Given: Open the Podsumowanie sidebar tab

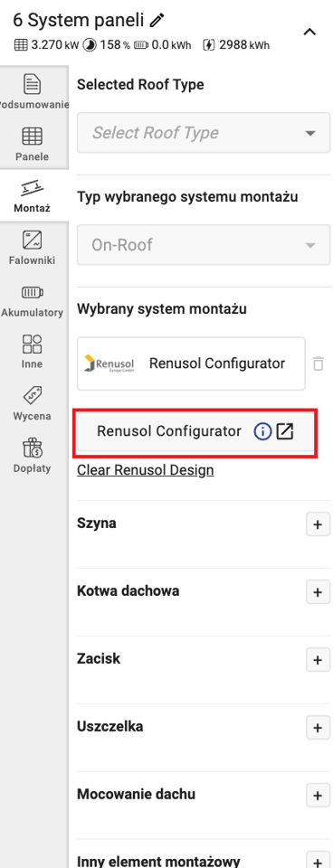Looking at the screenshot, I should point(33,91).
